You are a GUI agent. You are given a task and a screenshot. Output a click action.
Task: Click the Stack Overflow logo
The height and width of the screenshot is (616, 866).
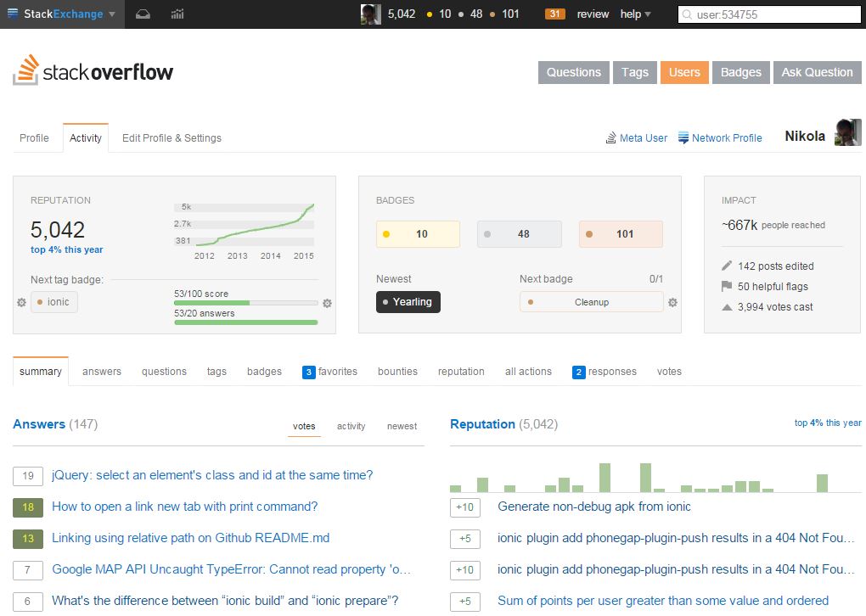point(93,70)
